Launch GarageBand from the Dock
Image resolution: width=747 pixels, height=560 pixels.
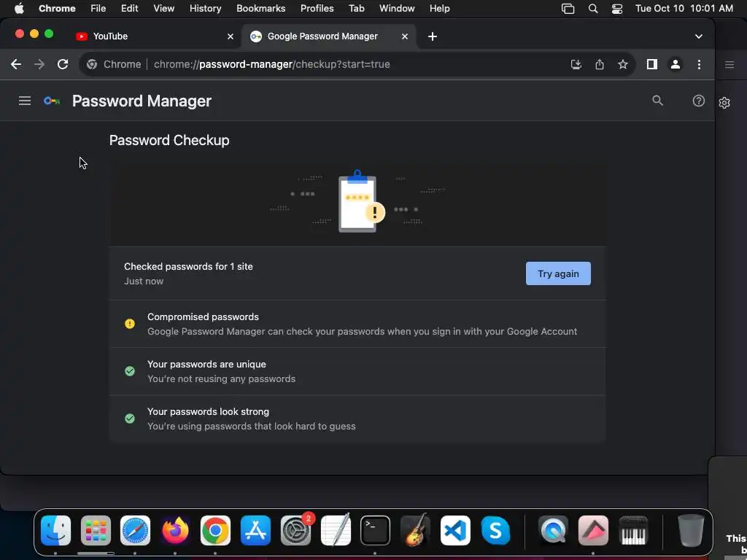coord(415,530)
